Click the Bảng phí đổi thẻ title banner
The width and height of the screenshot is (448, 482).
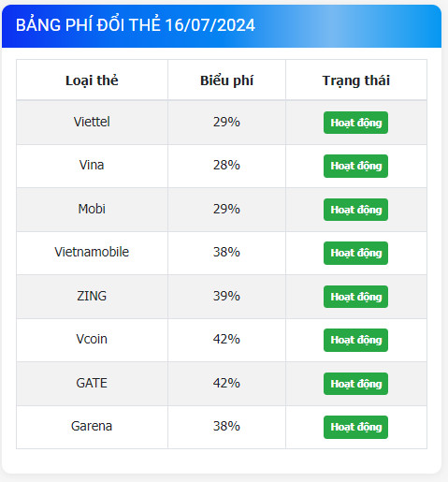[222, 26]
